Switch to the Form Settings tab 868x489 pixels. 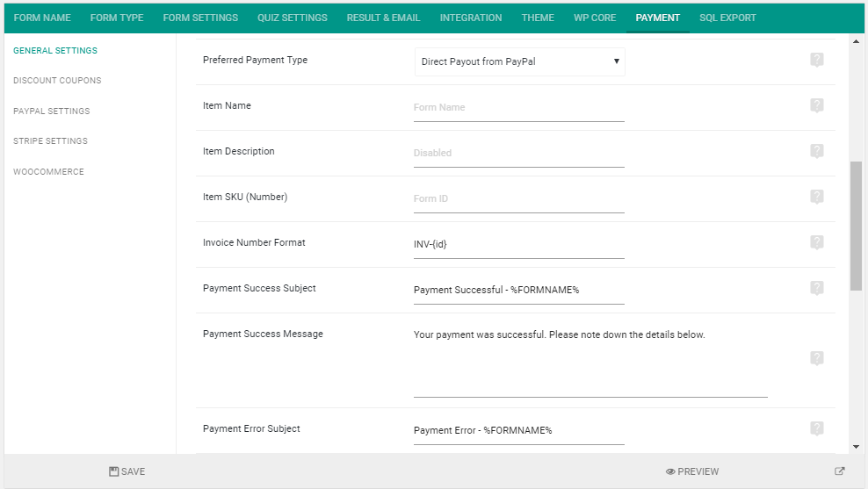[x=200, y=18]
